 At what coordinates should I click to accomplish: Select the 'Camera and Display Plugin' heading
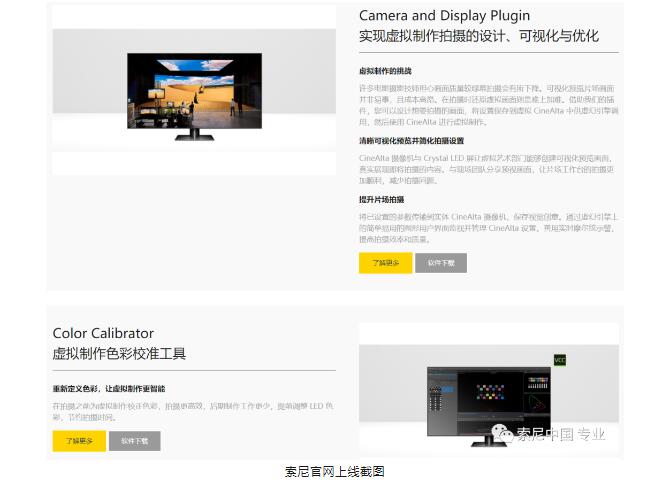pyautogui.click(x=444, y=16)
